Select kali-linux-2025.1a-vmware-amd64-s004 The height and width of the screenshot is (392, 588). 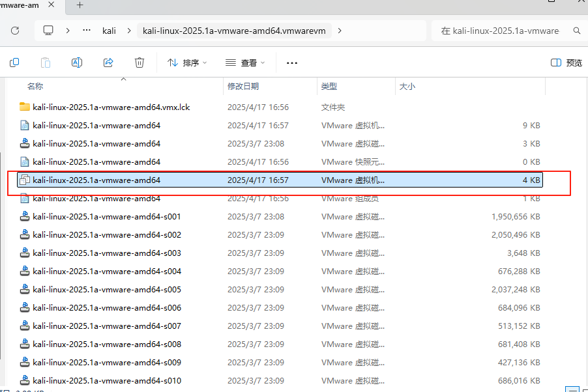(x=280, y=272)
